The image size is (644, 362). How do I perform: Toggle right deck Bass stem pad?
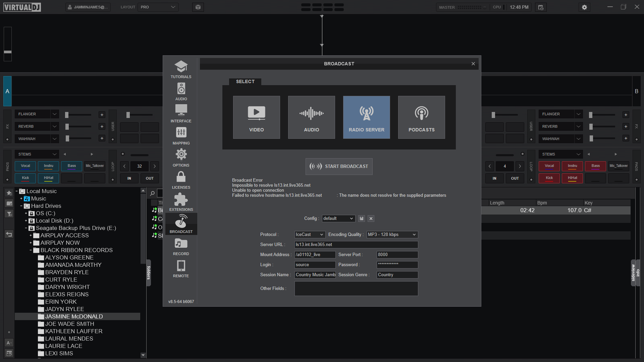(595, 166)
